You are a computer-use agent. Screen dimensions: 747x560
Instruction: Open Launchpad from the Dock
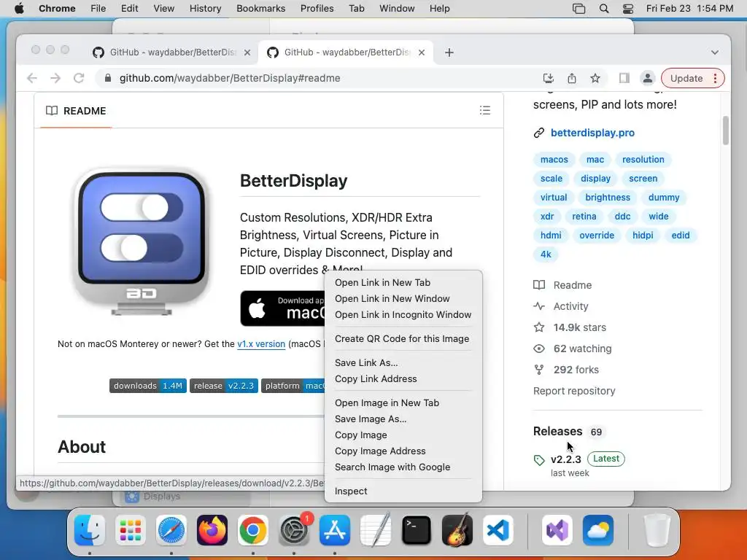point(131,530)
